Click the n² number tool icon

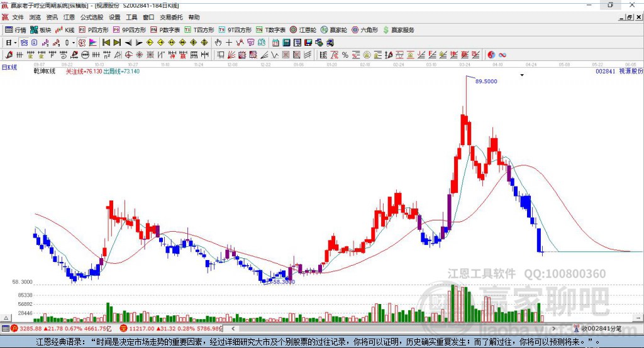[x=107, y=55]
